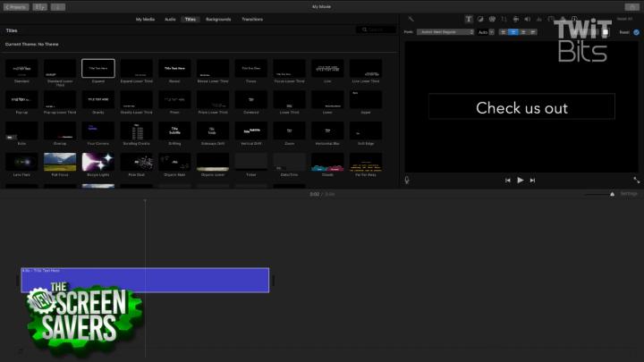Set title alignment to center
This screenshot has width=644, height=362.
click(x=513, y=31)
